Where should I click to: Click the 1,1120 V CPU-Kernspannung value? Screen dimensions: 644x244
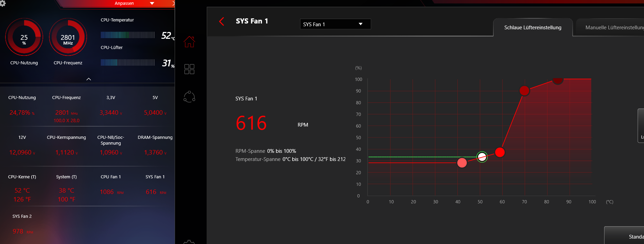click(67, 152)
